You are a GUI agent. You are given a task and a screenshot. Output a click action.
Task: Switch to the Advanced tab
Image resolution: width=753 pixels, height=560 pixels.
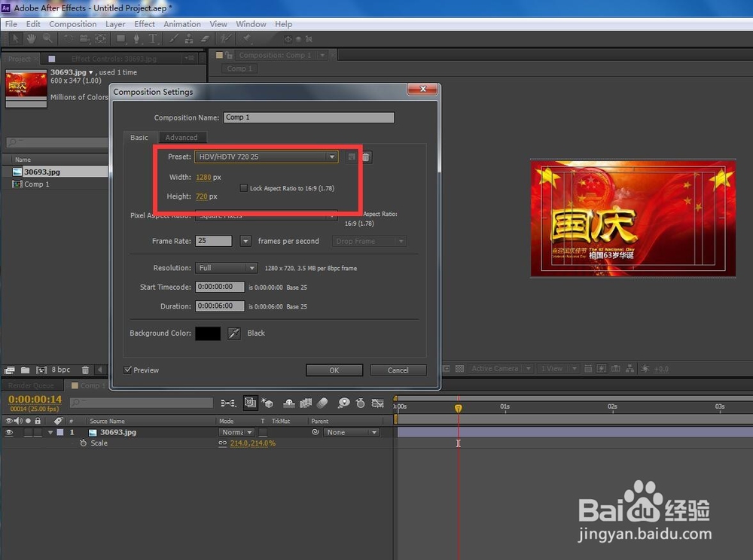tap(181, 137)
